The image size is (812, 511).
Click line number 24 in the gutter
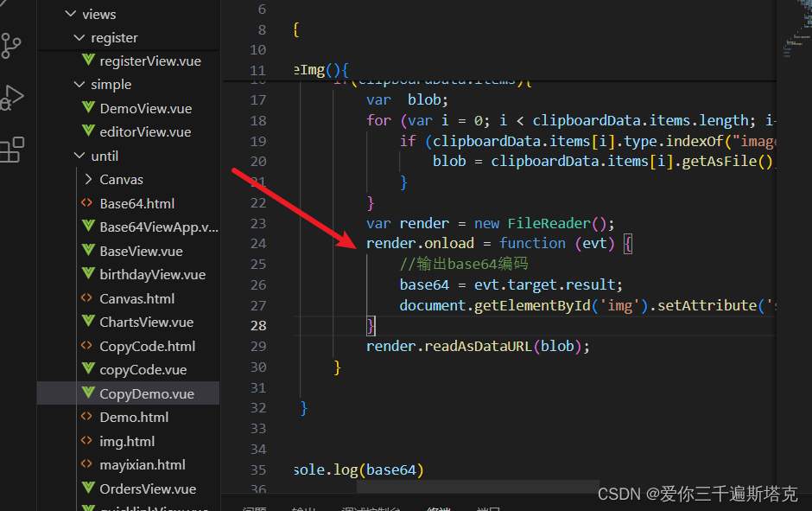point(258,244)
